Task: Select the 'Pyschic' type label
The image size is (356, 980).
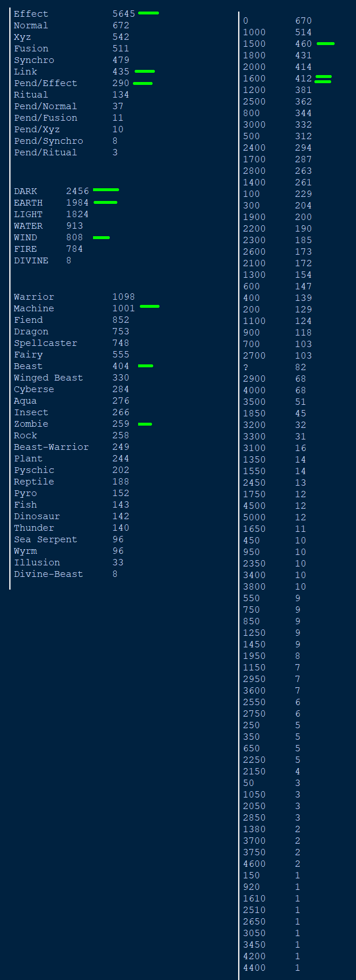Action: click(x=34, y=470)
